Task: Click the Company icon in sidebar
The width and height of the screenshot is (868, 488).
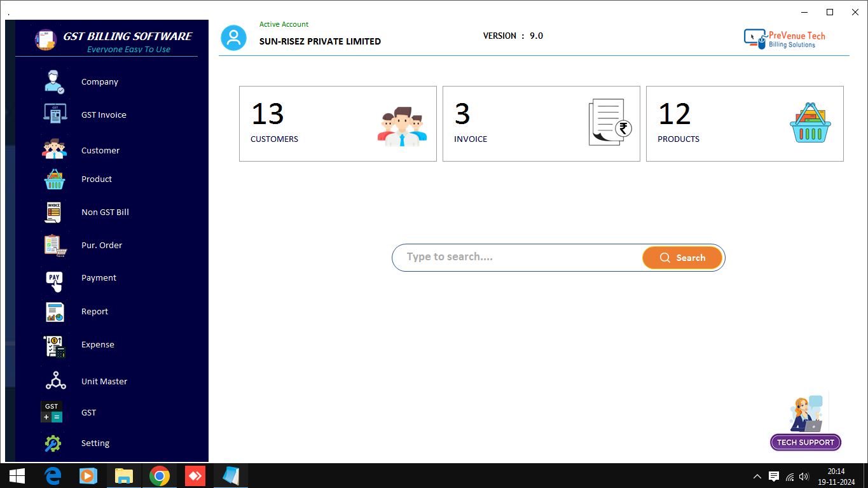Action: pos(54,82)
